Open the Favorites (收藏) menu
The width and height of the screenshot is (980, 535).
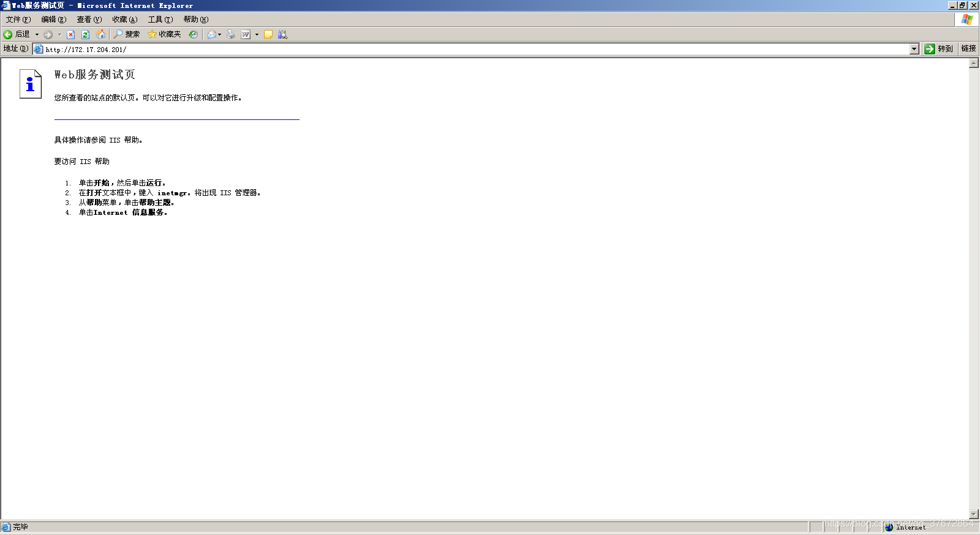tap(125, 20)
